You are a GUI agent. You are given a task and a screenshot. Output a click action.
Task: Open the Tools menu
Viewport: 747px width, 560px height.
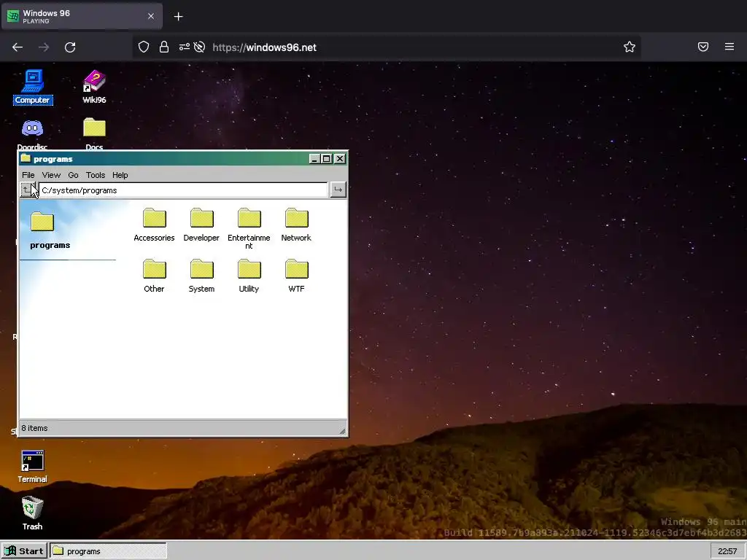click(96, 175)
